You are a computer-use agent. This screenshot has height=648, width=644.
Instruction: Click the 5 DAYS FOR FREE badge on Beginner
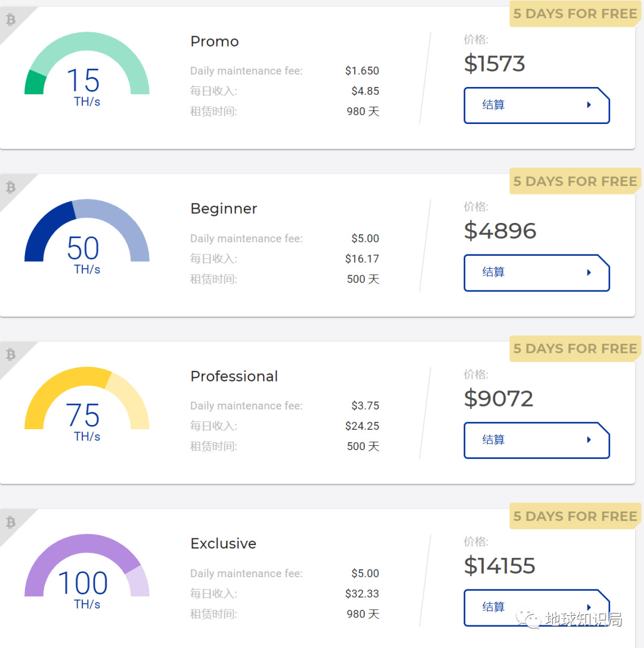(x=575, y=182)
